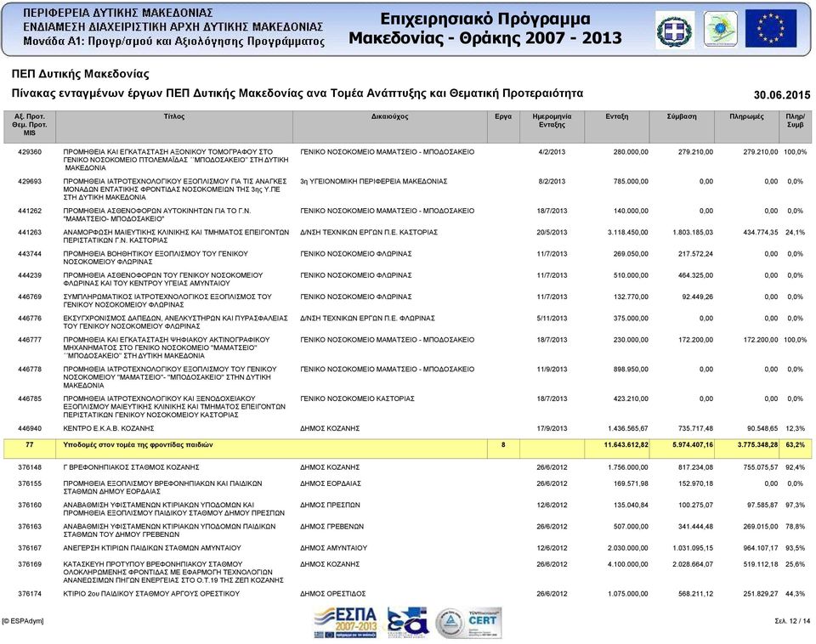Click the subtotal contract value 5.974.407,16
This screenshot has height=644, width=816.
coord(693,444)
